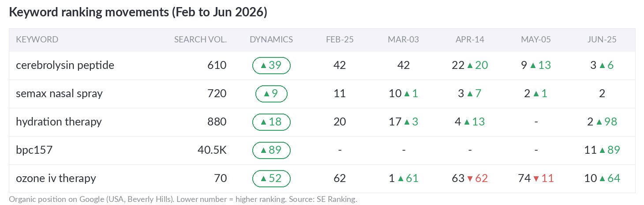Click the hydration therapy keyword

[x=59, y=122]
